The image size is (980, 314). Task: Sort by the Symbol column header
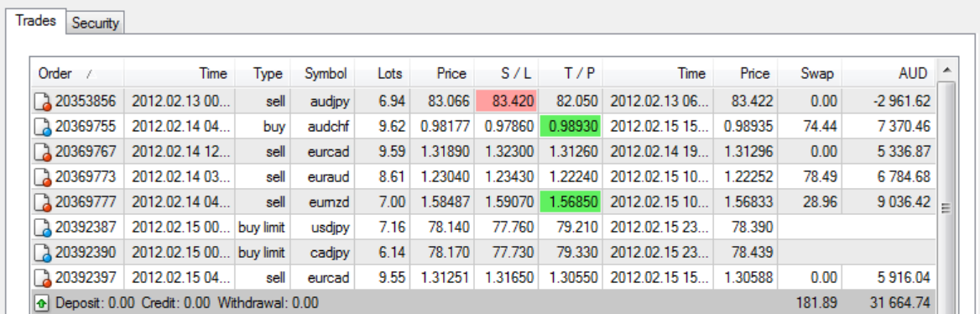[322, 73]
